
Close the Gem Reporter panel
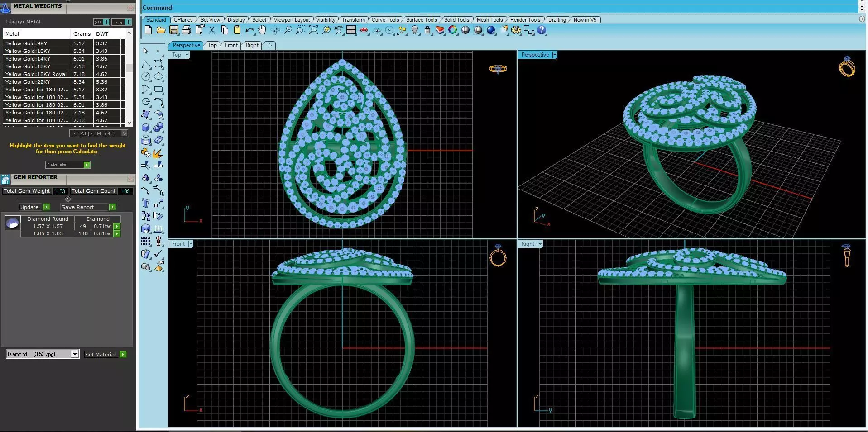[x=130, y=179]
